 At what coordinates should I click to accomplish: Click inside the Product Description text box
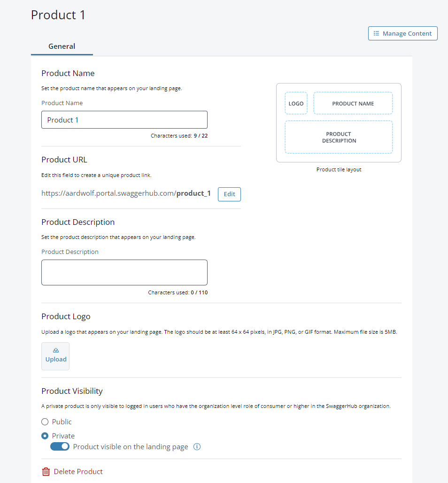(124, 272)
